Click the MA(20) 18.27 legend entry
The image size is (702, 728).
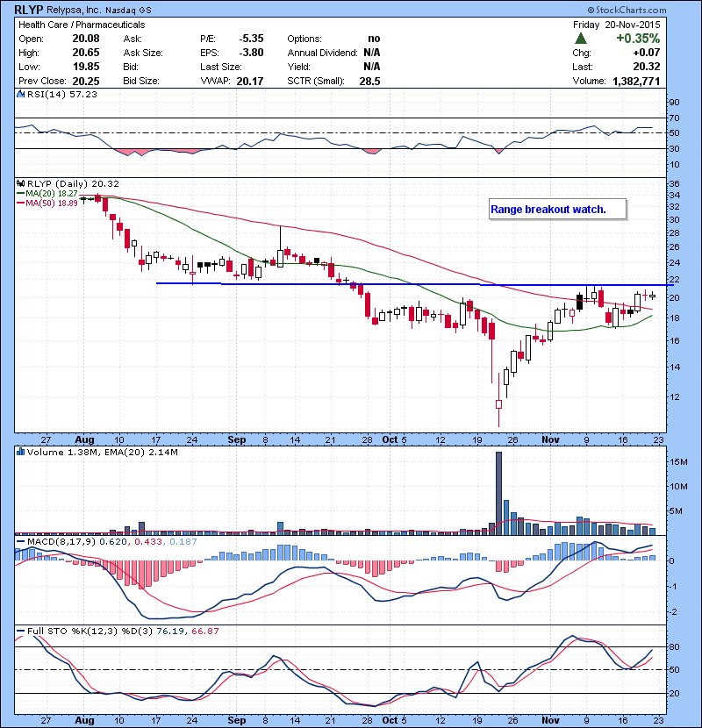[47, 193]
